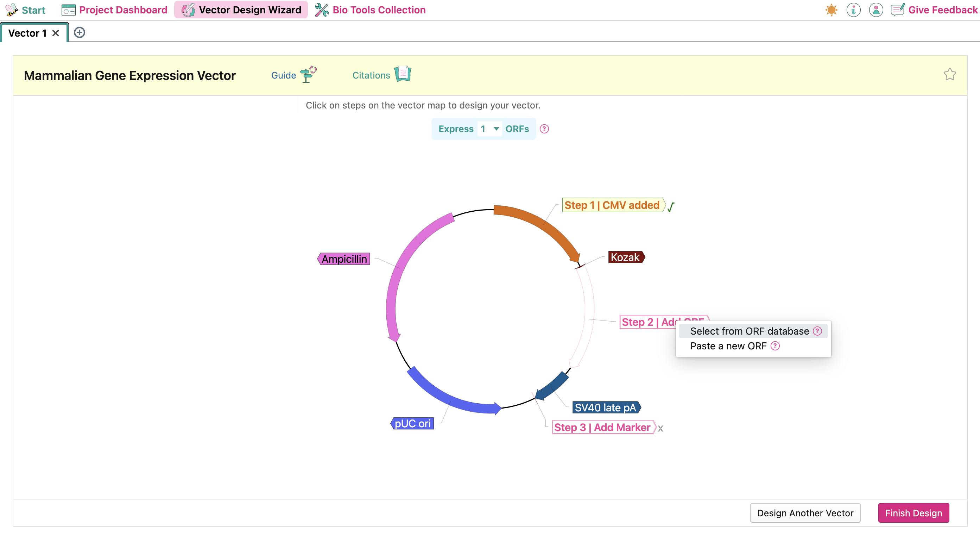Screen dimensions: 980x541
Task: Click the sun theme toggle icon
Action: point(831,10)
